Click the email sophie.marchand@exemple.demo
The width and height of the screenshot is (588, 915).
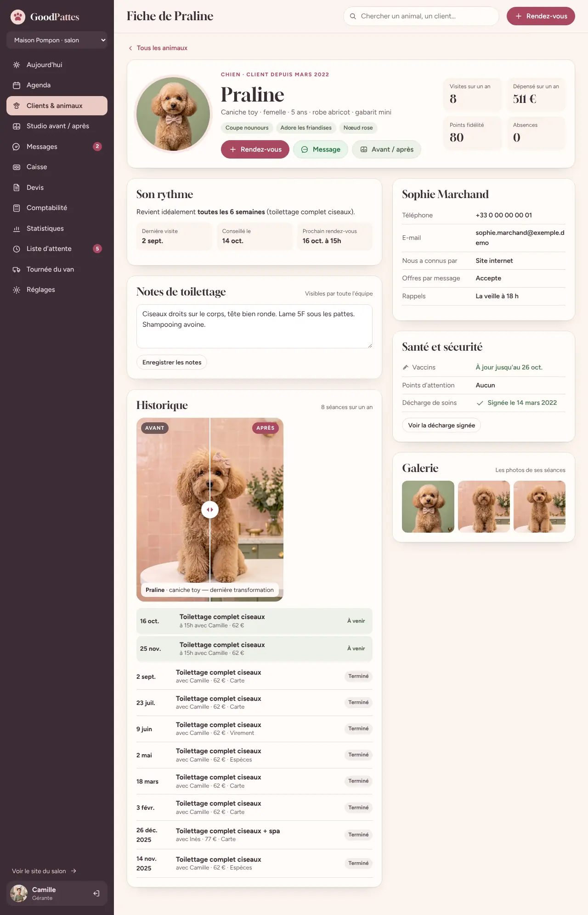(x=520, y=238)
